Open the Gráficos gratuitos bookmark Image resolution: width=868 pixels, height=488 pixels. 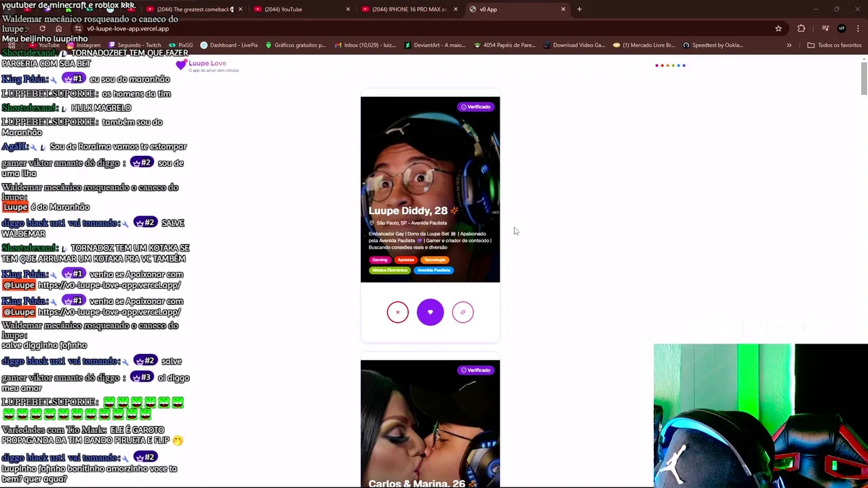[x=295, y=45]
